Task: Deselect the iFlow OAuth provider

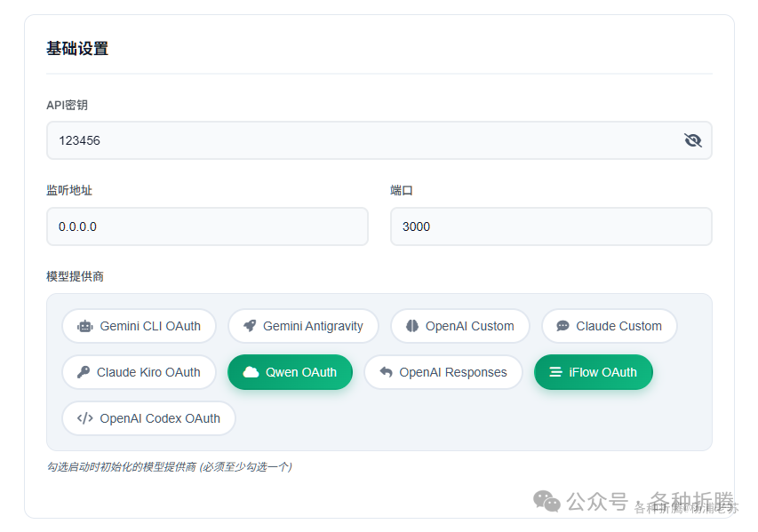Action: click(x=593, y=372)
